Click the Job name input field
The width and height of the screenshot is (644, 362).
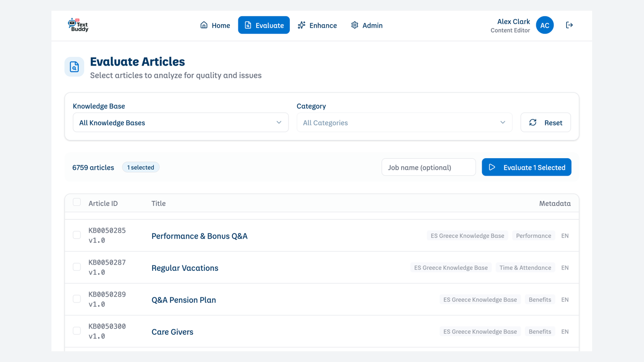pos(428,167)
